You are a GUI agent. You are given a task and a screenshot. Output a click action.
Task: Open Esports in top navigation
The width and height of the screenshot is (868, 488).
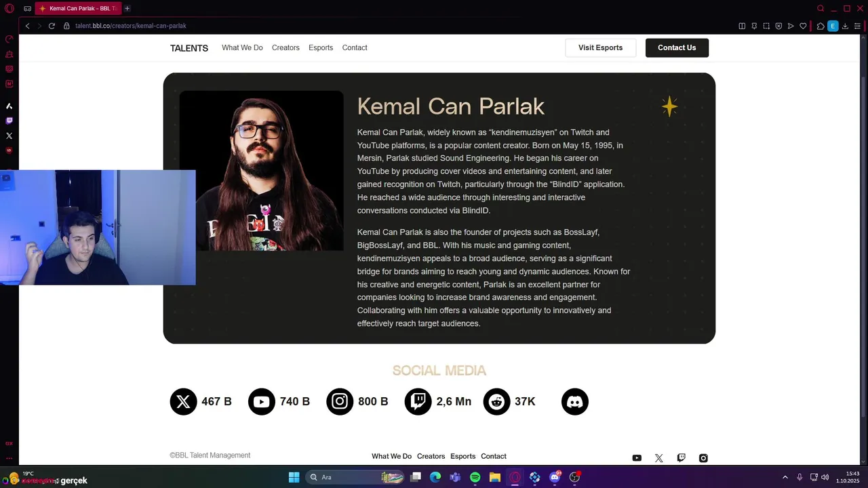click(x=321, y=47)
